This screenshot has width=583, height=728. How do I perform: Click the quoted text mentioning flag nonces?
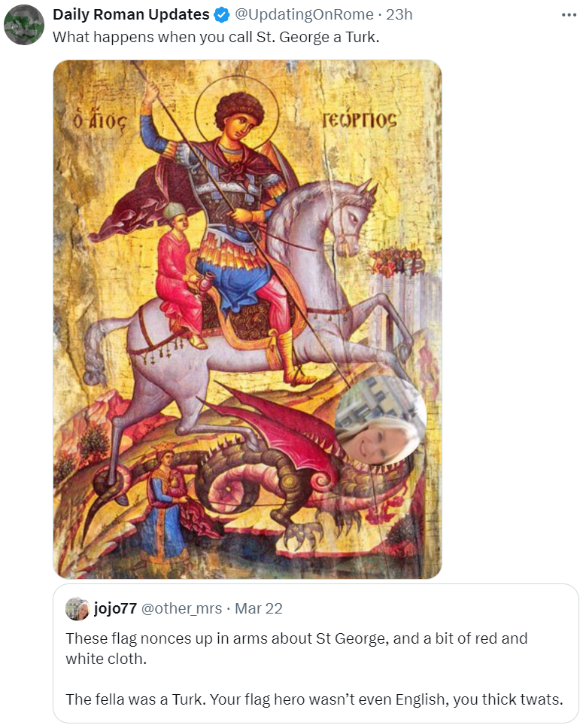pyautogui.click(x=296, y=649)
